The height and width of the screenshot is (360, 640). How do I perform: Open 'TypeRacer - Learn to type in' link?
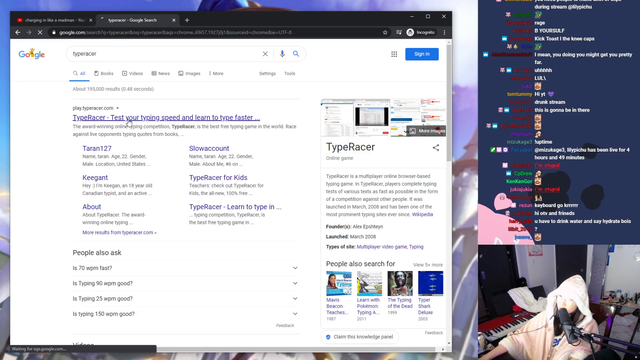point(235,207)
